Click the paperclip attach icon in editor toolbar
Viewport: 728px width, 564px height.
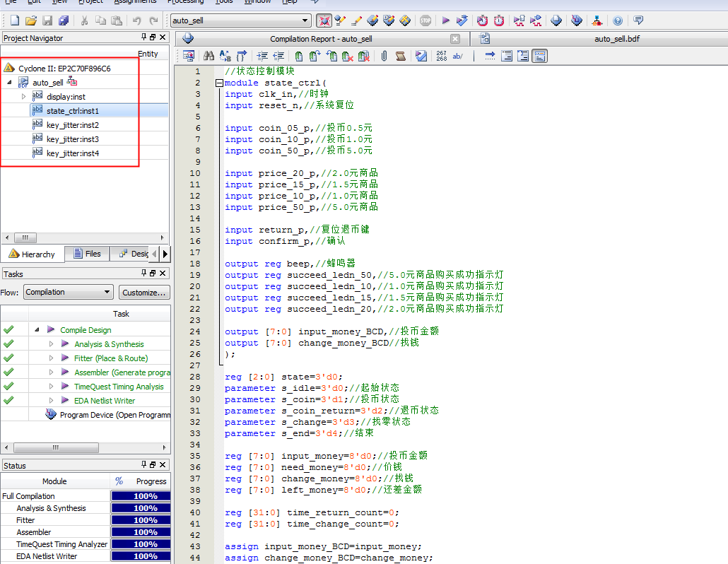coord(384,55)
